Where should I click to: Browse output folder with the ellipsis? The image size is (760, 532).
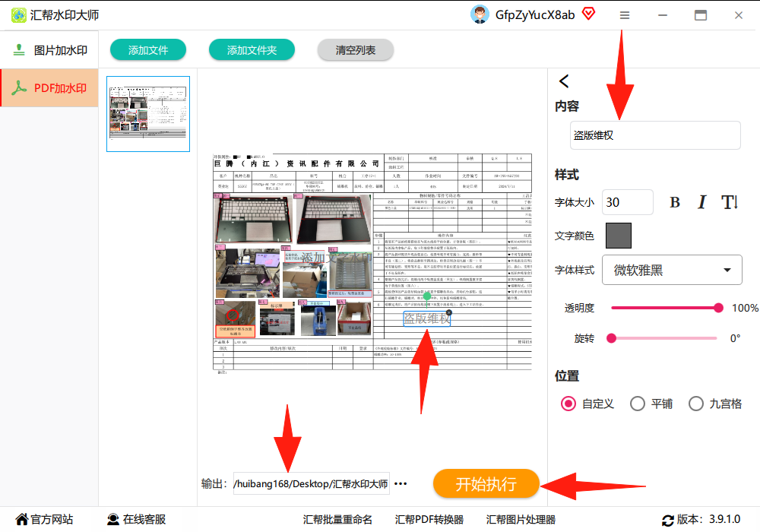click(x=401, y=483)
